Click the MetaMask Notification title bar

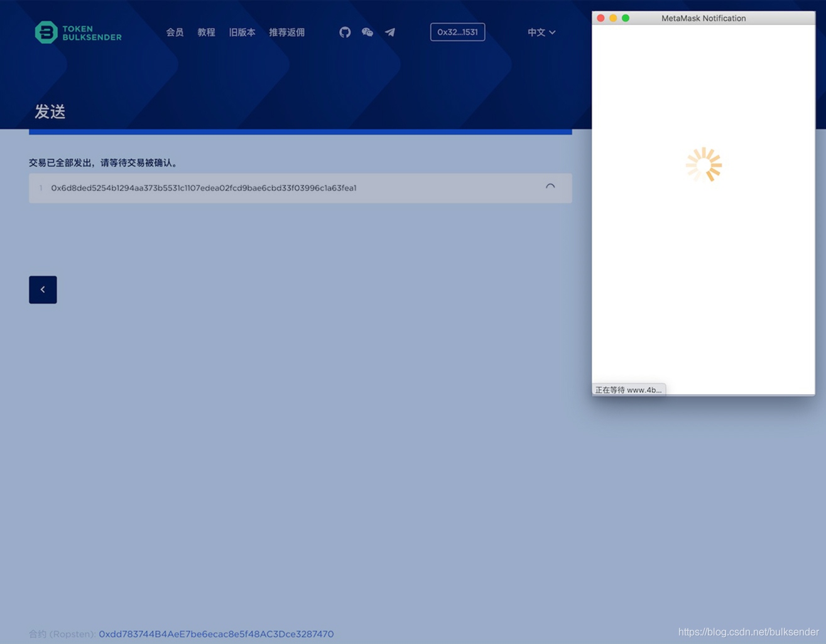click(704, 18)
